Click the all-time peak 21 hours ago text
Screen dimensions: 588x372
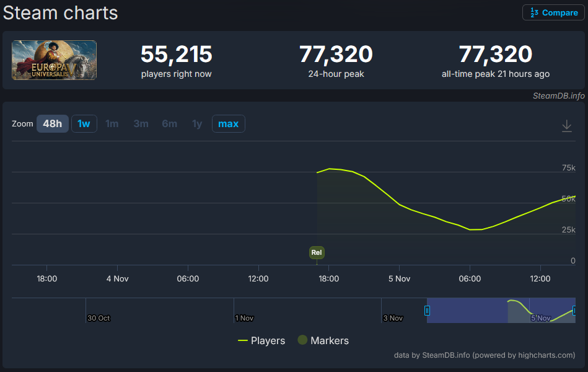[496, 74]
